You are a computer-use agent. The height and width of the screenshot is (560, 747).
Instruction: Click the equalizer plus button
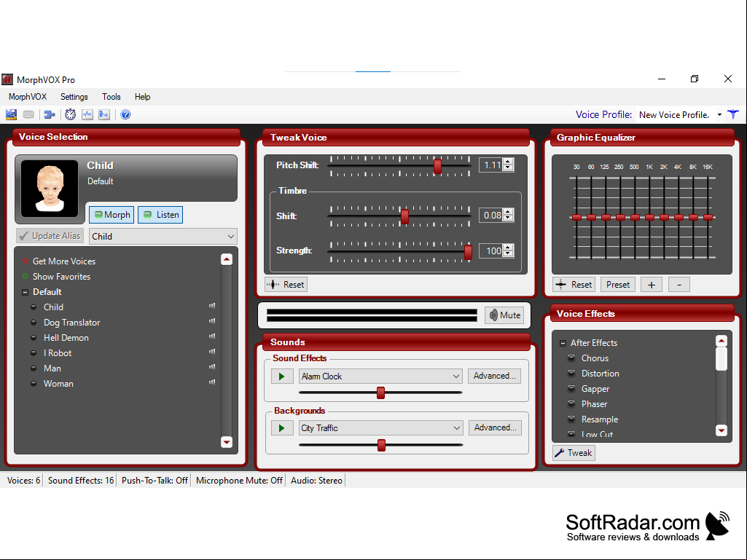652,284
